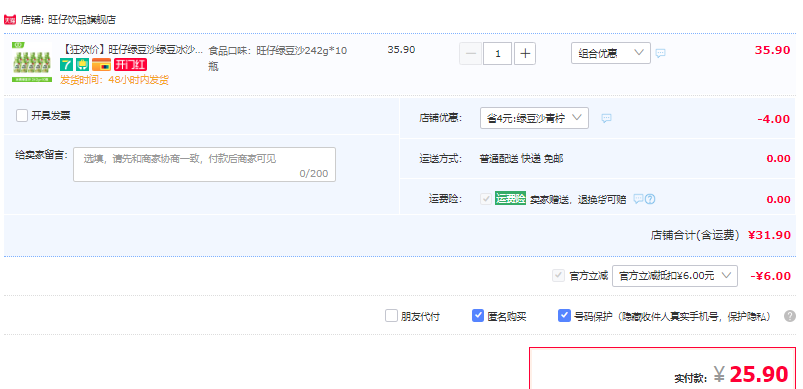Click the flavor text 旺仔绿豆沙242g*10瓶
The image size is (803, 389).
point(278,58)
